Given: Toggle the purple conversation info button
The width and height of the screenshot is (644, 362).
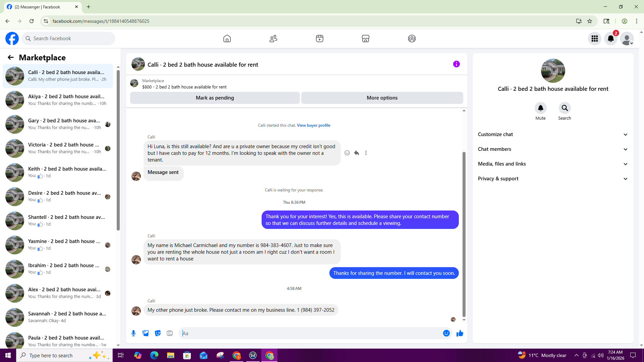Looking at the screenshot, I should coord(456,64).
